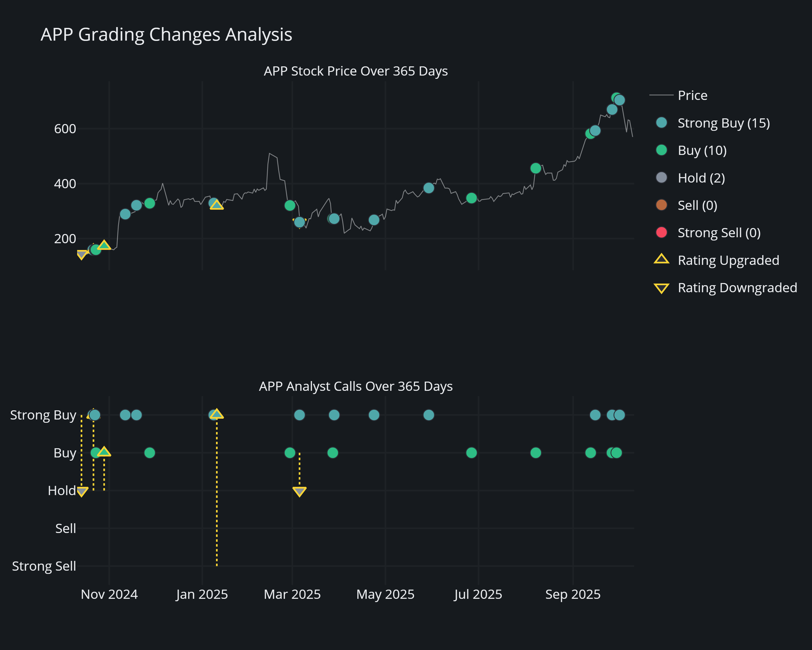The width and height of the screenshot is (812, 650).
Task: Click the Strong Sell y-axis label
Action: 44,566
